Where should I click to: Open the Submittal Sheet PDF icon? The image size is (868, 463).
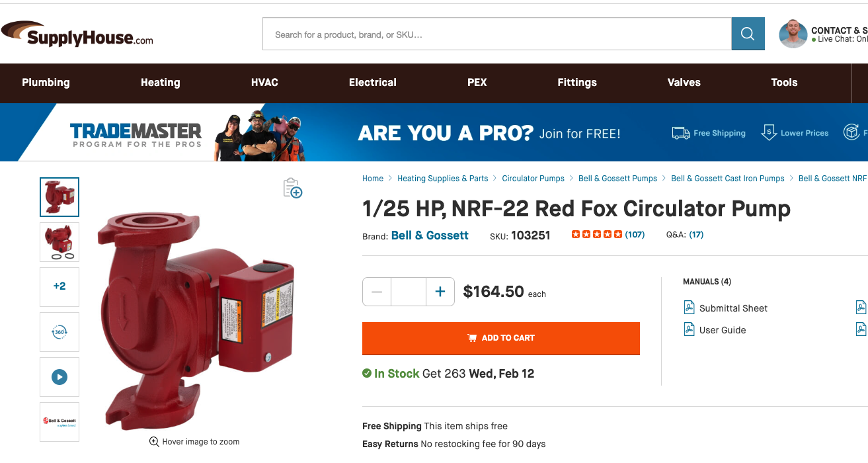(x=690, y=308)
